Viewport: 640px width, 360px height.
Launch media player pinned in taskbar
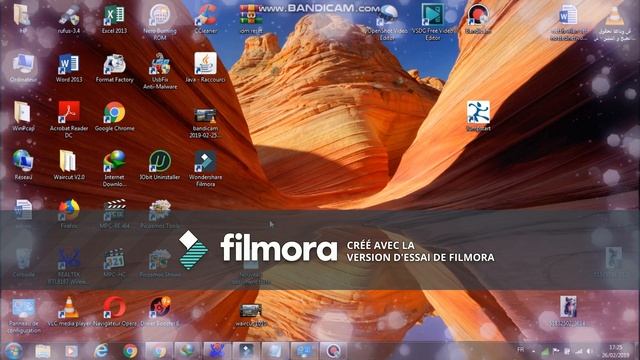pyautogui.click(x=71, y=351)
